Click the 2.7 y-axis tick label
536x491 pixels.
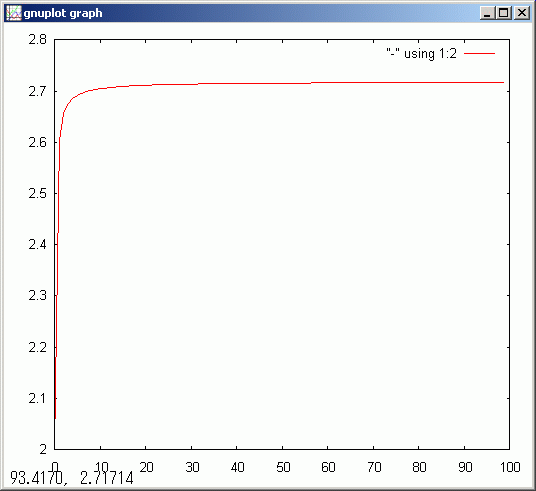pyautogui.click(x=38, y=91)
